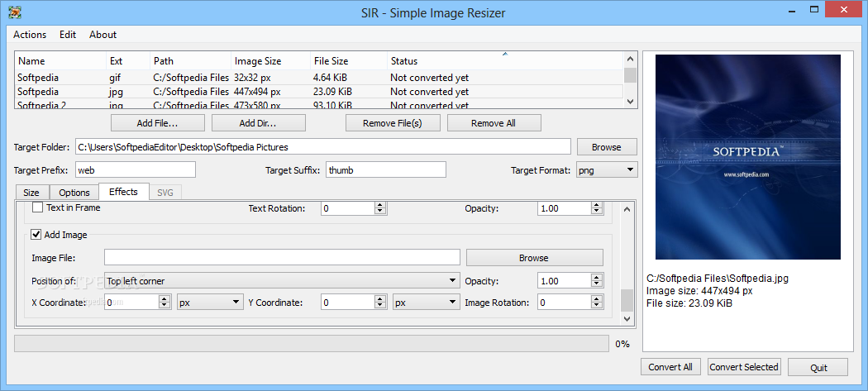Click the Effects panel scrollbar thumb
The width and height of the screenshot is (868, 391).
[x=627, y=301]
